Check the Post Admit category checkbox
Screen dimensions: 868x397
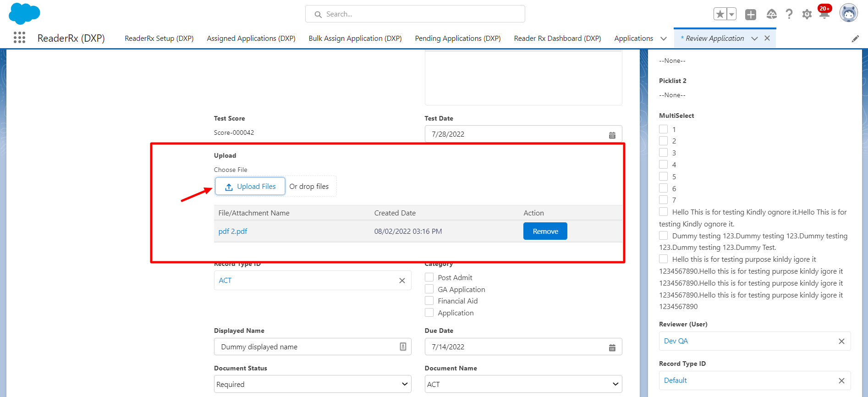coord(429,277)
